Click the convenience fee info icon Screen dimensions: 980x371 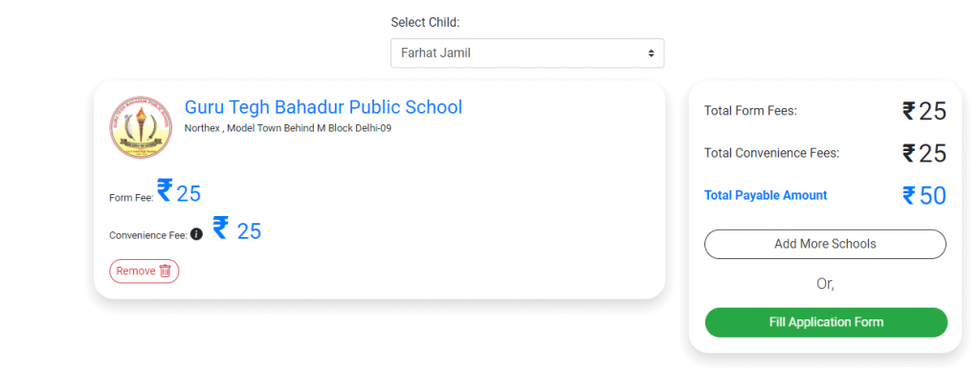tap(196, 235)
